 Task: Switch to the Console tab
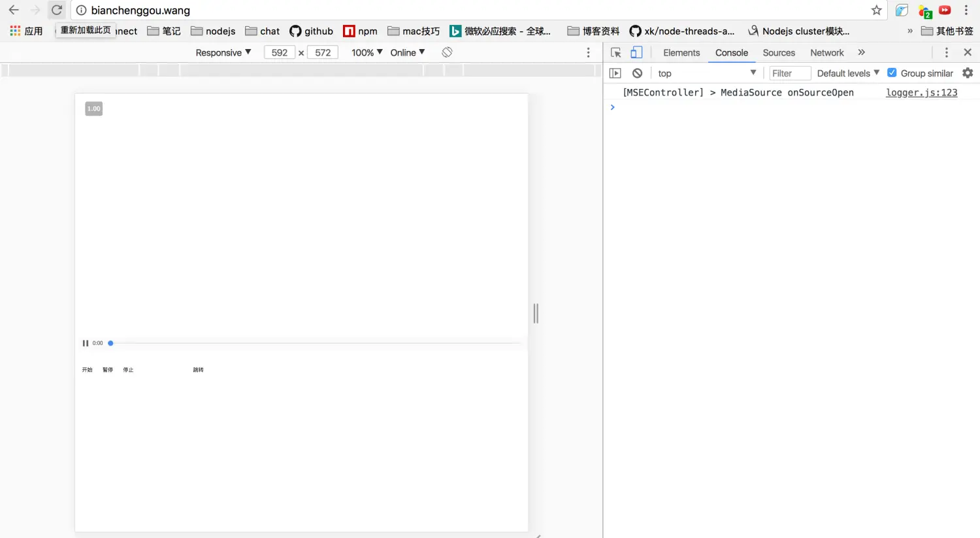point(732,52)
